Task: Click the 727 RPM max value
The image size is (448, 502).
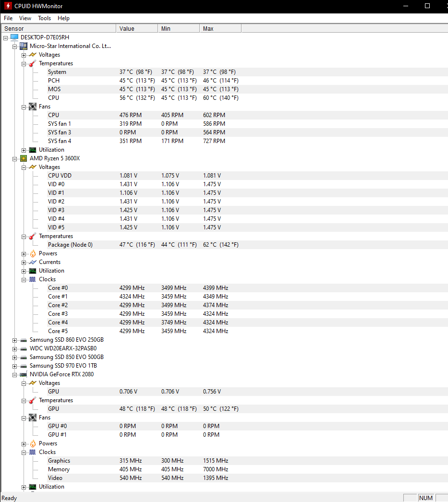Action: pyautogui.click(x=214, y=141)
